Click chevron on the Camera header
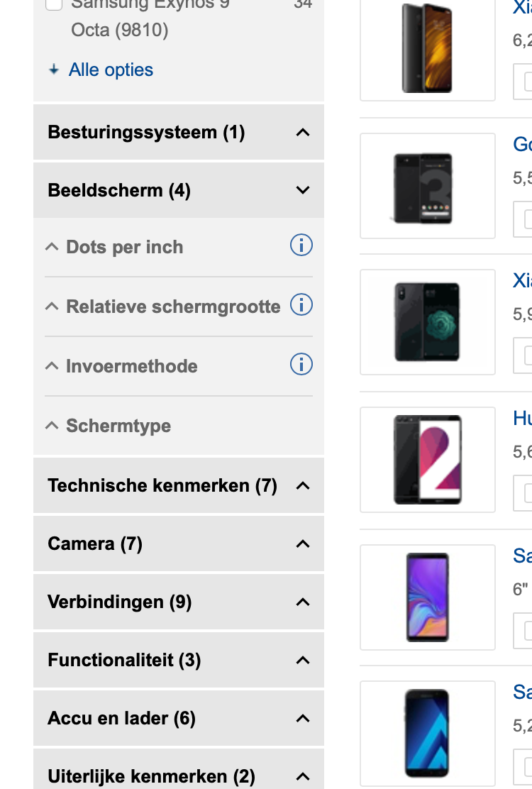532x789 pixels. coord(303,544)
